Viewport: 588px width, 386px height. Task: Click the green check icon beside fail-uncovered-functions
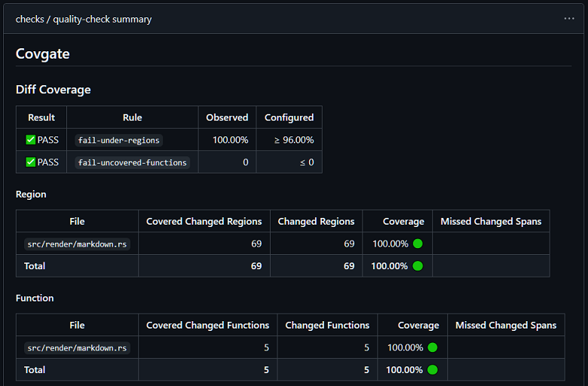tap(30, 162)
